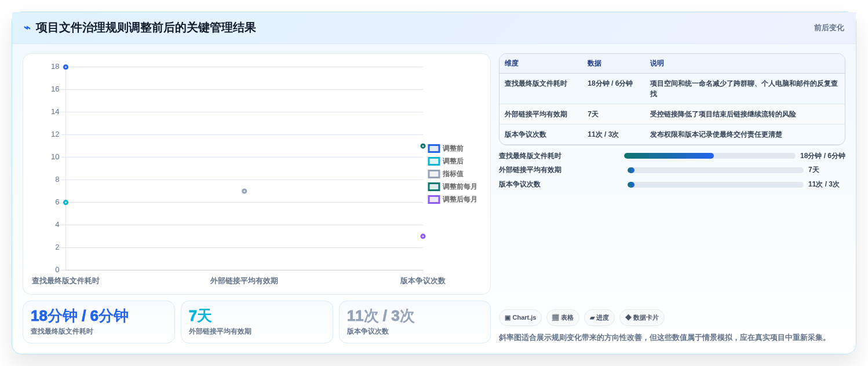
Task: Click the 查找最终版文件耗时 progress bar
Action: point(710,156)
